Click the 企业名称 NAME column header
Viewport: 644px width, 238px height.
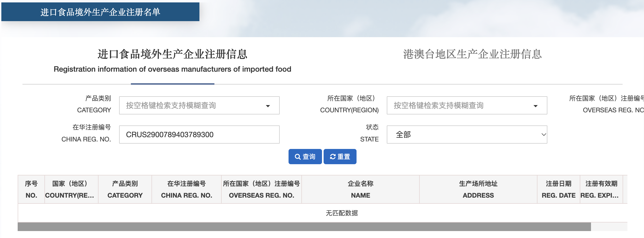(361, 189)
